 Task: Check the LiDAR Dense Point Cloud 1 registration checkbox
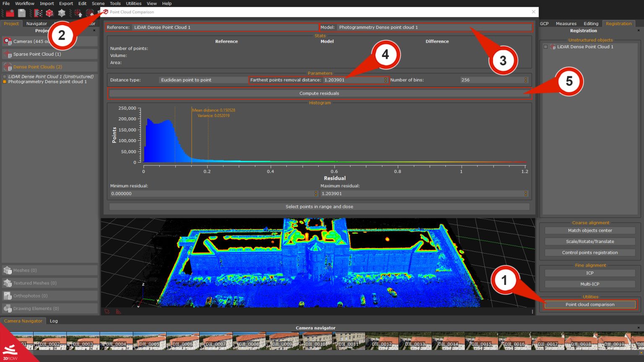click(546, 47)
